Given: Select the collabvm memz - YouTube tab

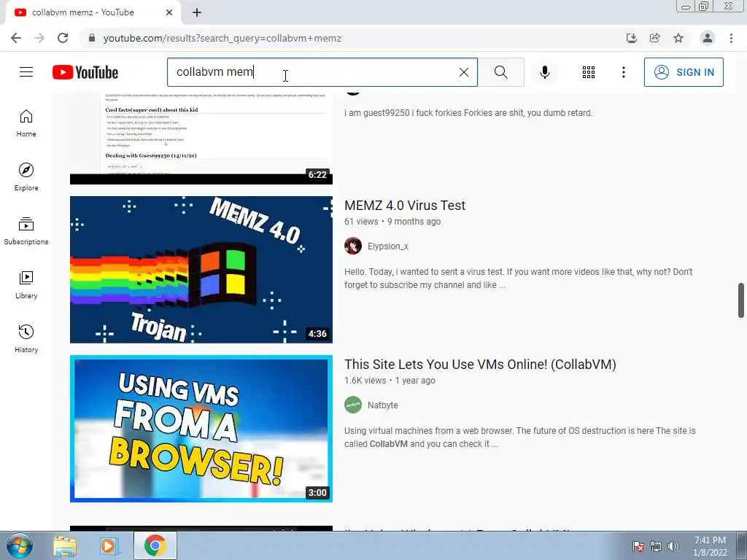Looking at the screenshot, I should [x=93, y=12].
